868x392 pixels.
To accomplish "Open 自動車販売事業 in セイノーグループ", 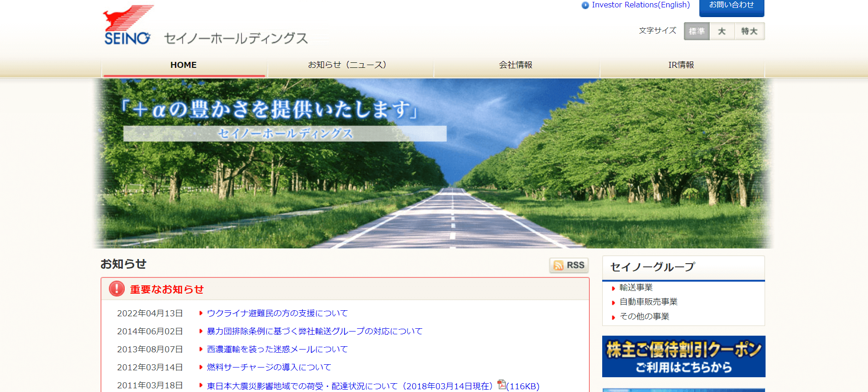I will (648, 302).
